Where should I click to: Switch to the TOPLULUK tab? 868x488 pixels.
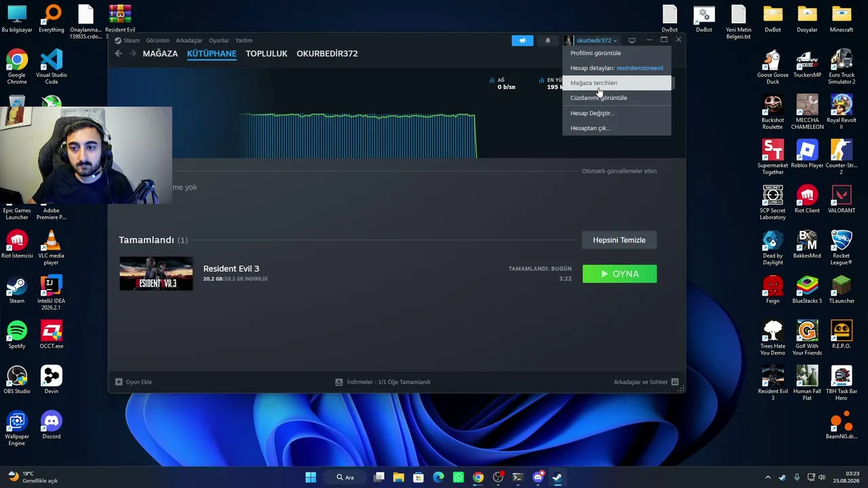(x=267, y=54)
